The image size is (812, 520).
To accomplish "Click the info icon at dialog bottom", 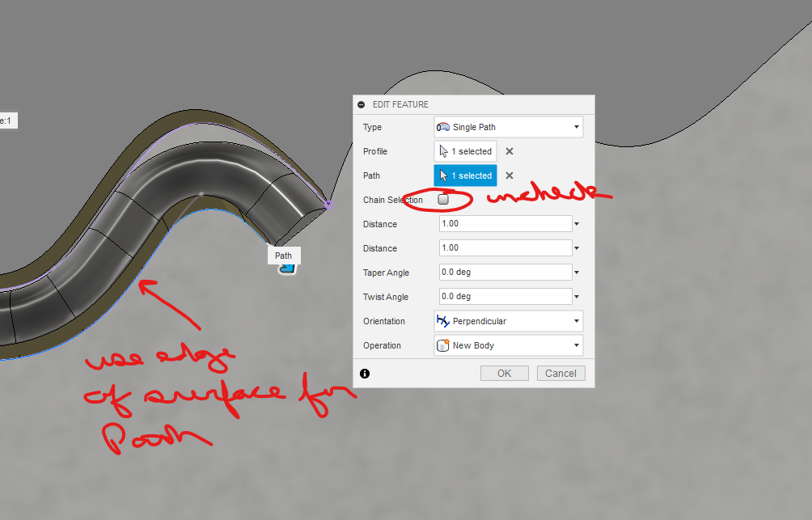I will [x=364, y=373].
